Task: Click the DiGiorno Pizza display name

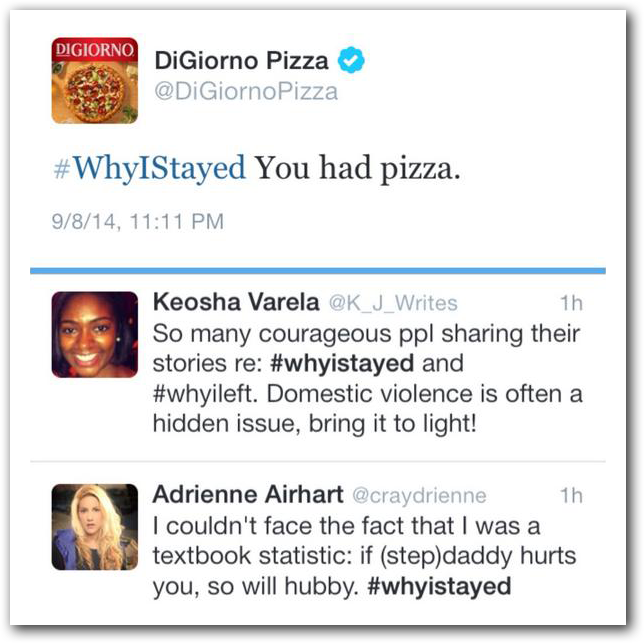Action: coord(241,61)
